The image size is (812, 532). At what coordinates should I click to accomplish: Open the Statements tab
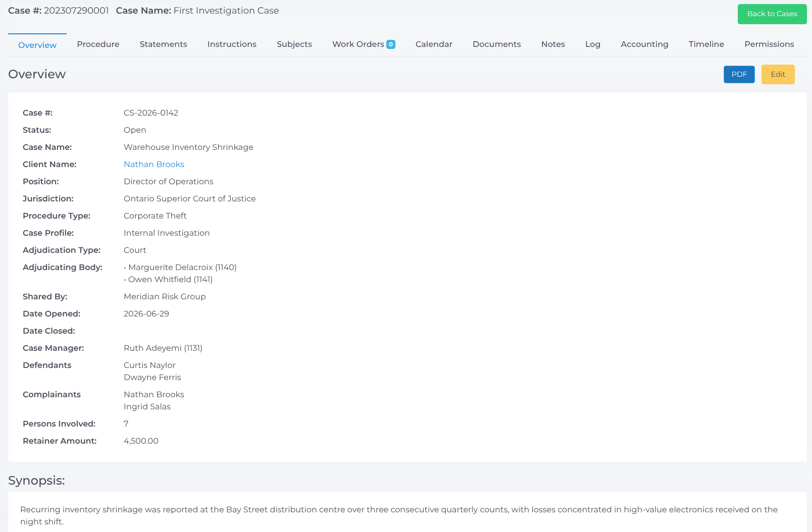[x=163, y=44]
